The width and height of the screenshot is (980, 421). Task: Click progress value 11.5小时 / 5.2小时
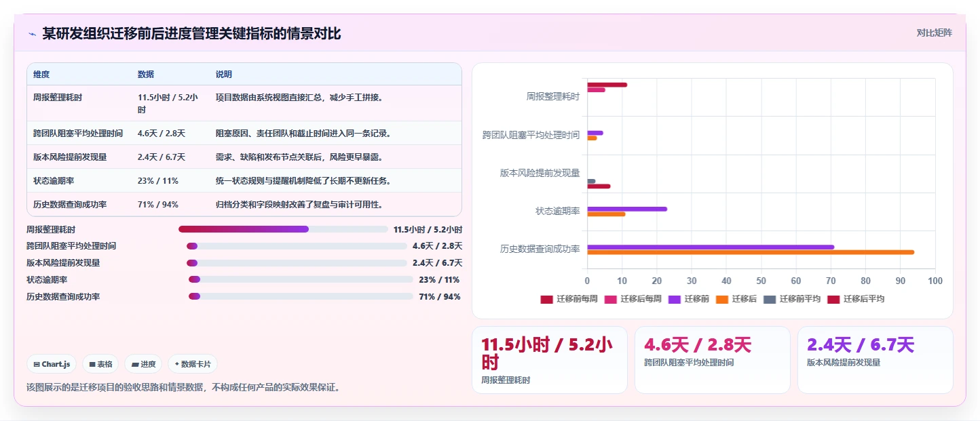pos(428,229)
